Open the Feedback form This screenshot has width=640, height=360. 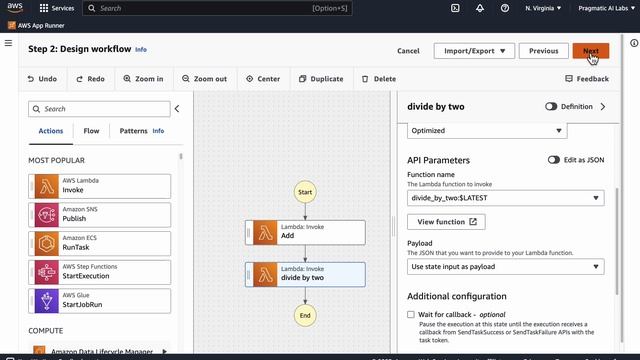coord(587,79)
